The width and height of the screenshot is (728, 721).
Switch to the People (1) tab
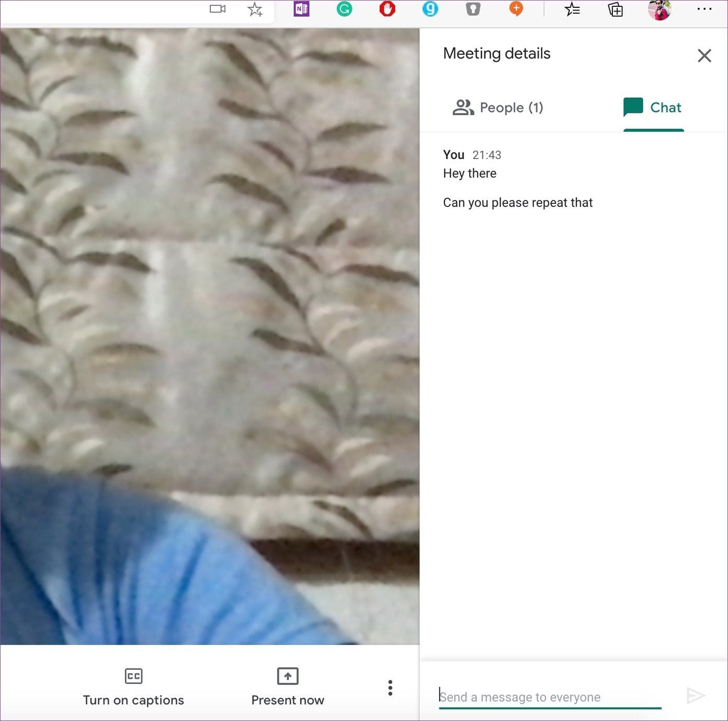pyautogui.click(x=498, y=108)
